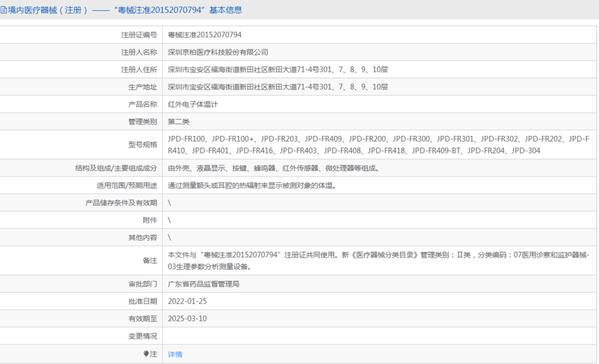599x364 pixels.
Task: Click the 产品名称 label
Action: (x=142, y=104)
